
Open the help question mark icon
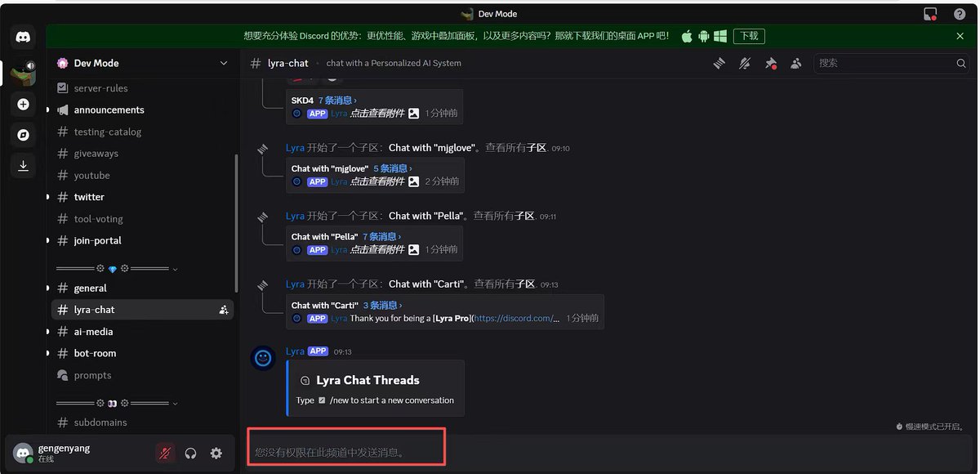pyautogui.click(x=960, y=14)
